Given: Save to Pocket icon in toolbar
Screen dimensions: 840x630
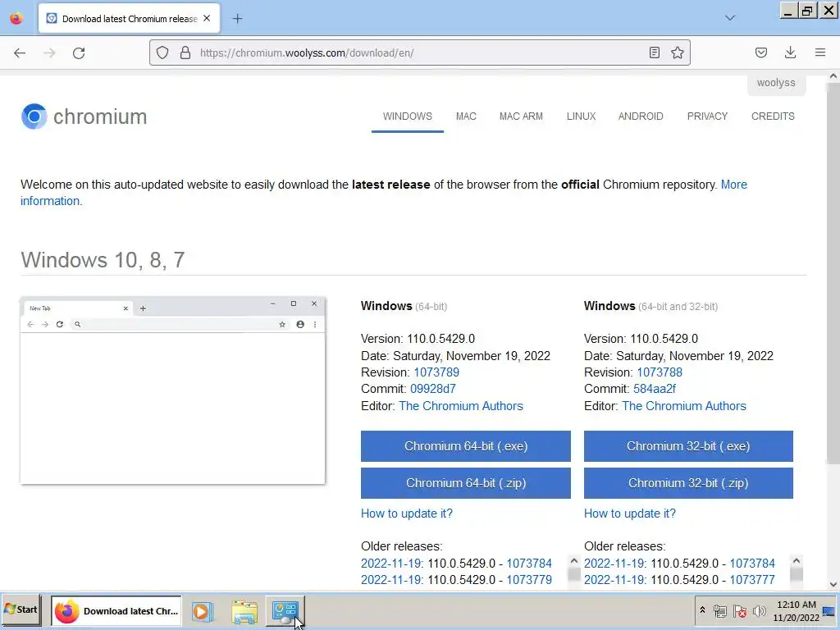Looking at the screenshot, I should pos(760,52).
